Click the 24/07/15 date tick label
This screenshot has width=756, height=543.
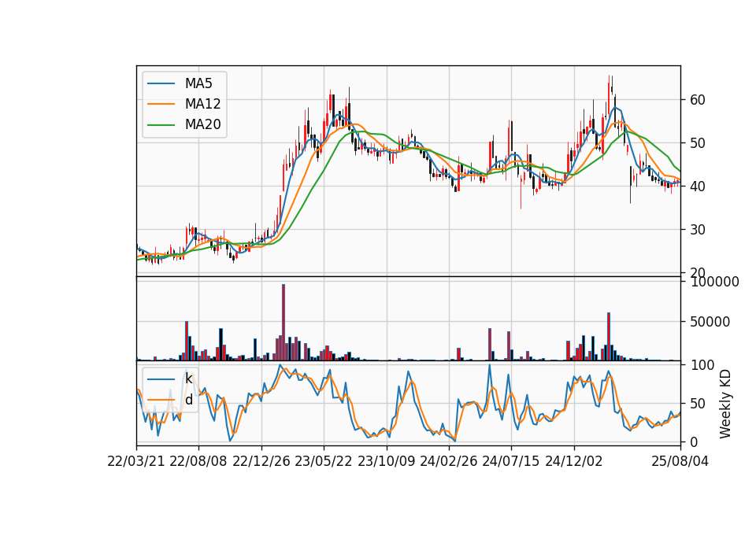(510, 461)
